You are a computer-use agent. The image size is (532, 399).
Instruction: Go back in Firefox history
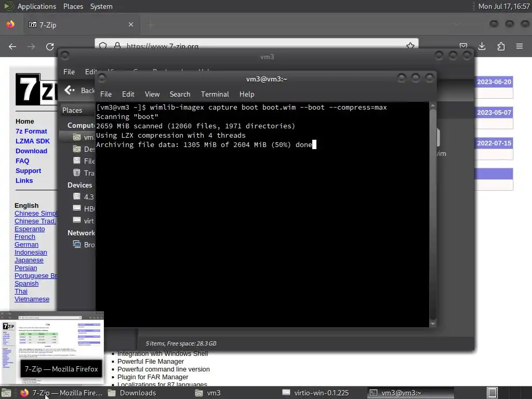coord(12,46)
